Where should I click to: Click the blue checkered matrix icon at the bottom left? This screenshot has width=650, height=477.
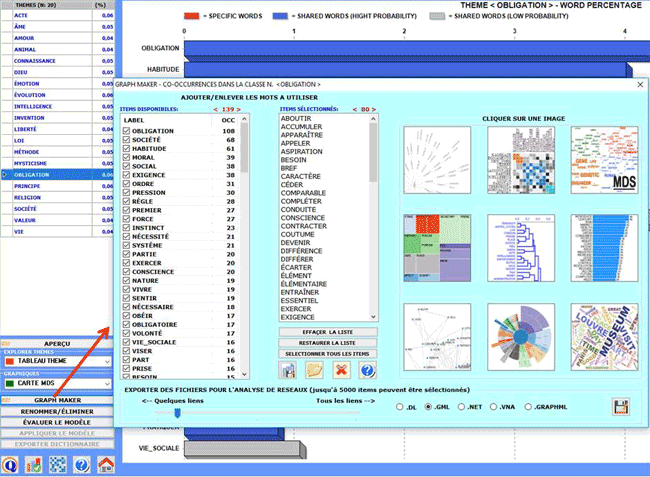pyautogui.click(x=58, y=465)
